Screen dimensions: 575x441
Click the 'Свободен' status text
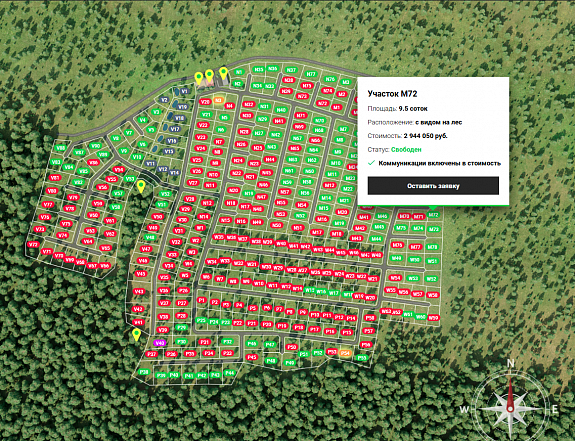click(406, 150)
